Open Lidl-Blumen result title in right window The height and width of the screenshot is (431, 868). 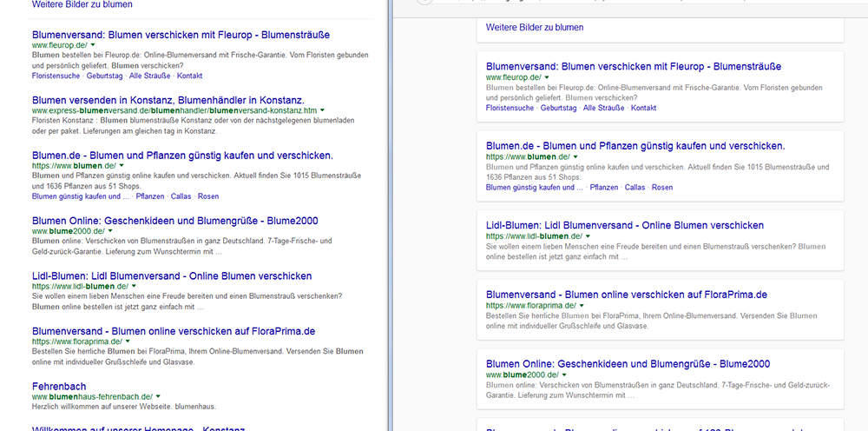(625, 225)
